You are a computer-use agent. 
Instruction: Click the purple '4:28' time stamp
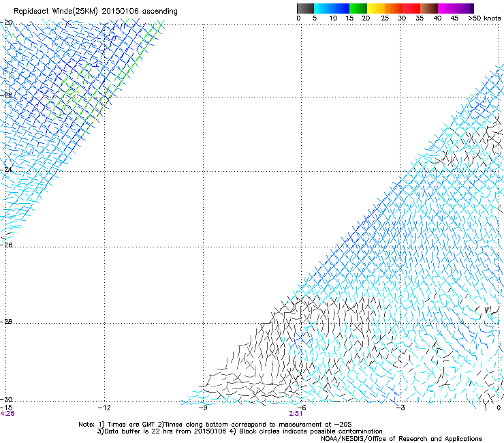[7, 414]
